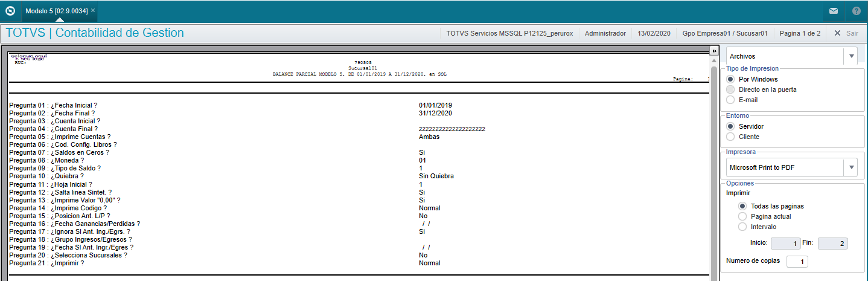Click the zzzzzzzzzzzzzzzzzzzz Cuenta Final value
This screenshot has height=281, width=868.
(452, 129)
